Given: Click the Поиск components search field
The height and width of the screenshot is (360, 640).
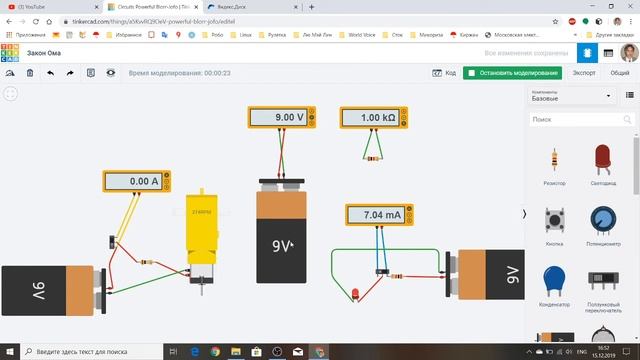Looking at the screenshot, I should point(581,120).
